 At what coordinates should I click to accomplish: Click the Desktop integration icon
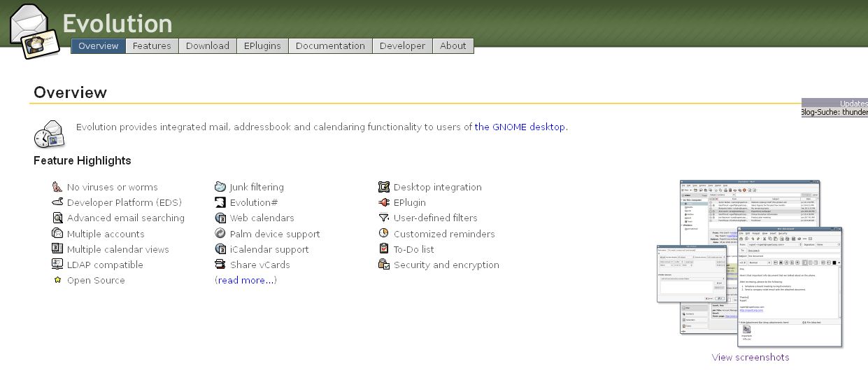(x=383, y=187)
